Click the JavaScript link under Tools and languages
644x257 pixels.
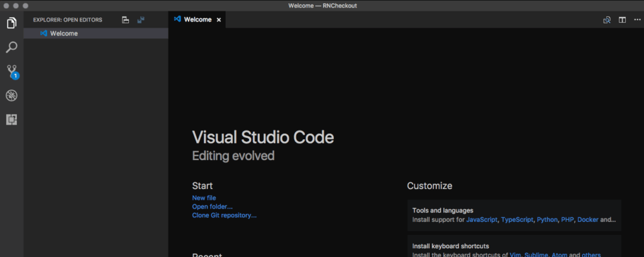pyautogui.click(x=482, y=220)
